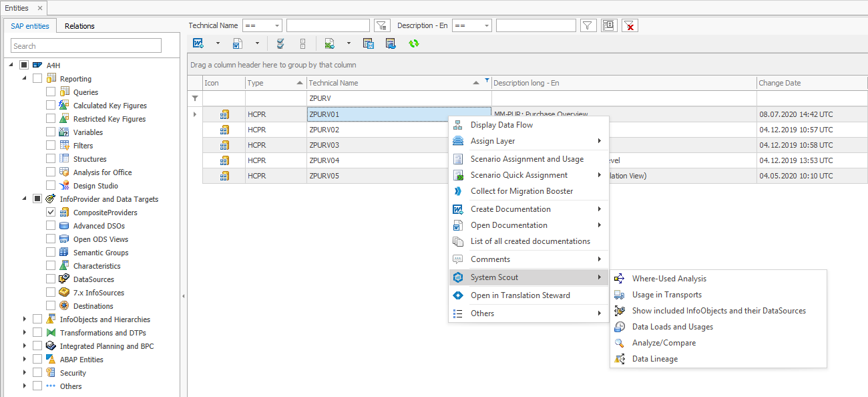The width and height of the screenshot is (868, 397).
Task: Deselect all using the empty checkboxes toolbar icon
Action: (x=302, y=43)
